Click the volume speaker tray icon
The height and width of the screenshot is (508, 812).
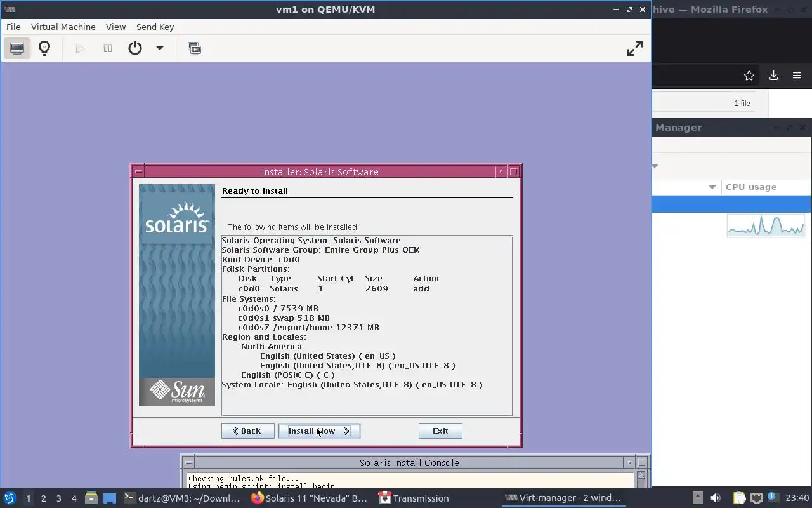(716, 498)
